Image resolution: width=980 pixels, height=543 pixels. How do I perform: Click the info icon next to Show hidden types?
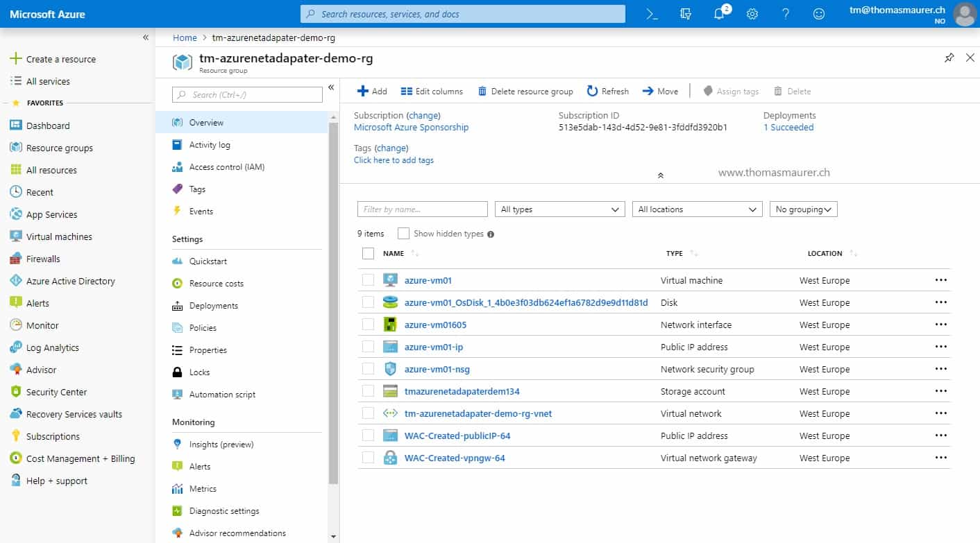[491, 234]
